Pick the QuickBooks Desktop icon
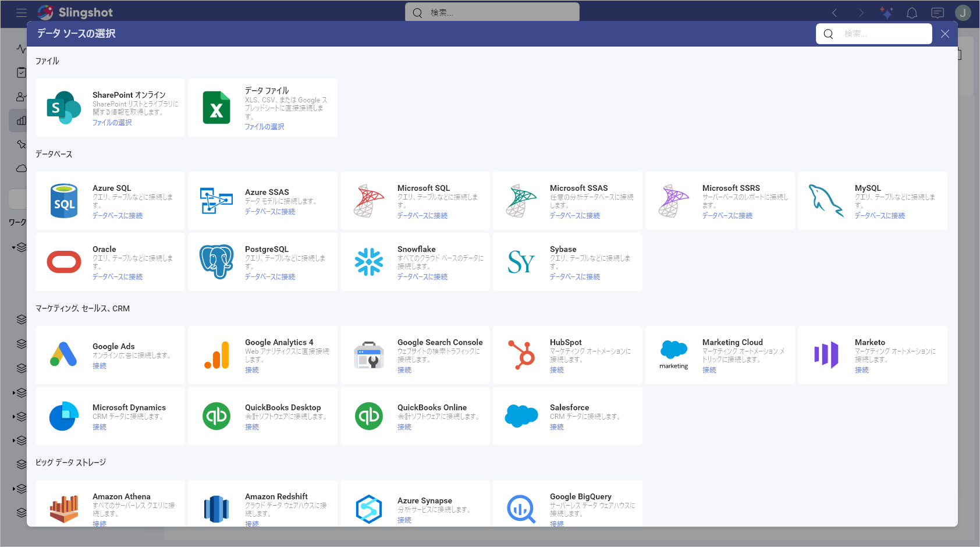The width and height of the screenshot is (980, 547). click(x=216, y=416)
